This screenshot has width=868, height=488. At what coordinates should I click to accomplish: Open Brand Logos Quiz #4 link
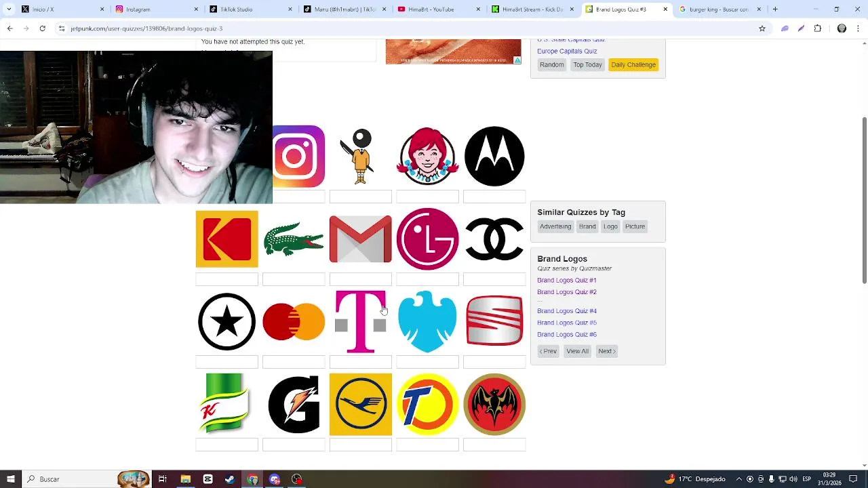click(567, 311)
